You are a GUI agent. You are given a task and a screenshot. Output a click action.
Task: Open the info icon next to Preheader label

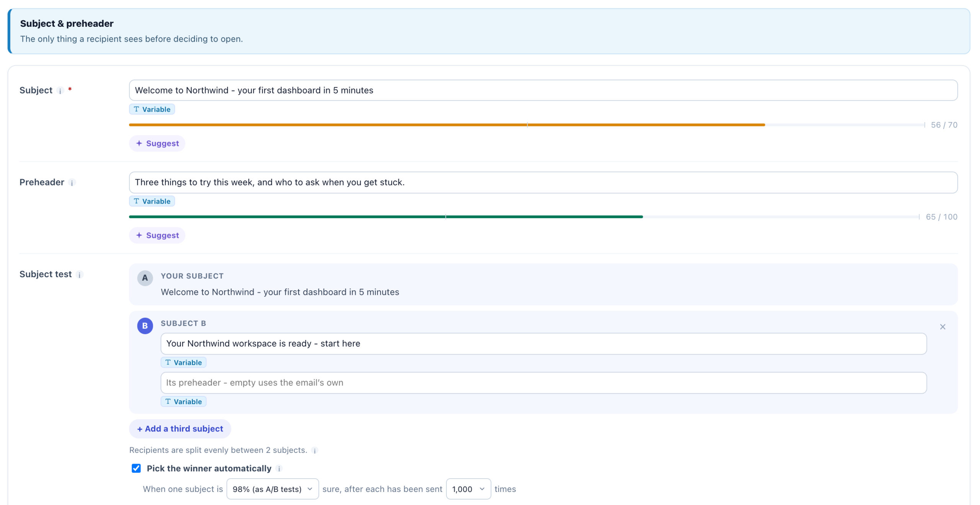tap(72, 183)
